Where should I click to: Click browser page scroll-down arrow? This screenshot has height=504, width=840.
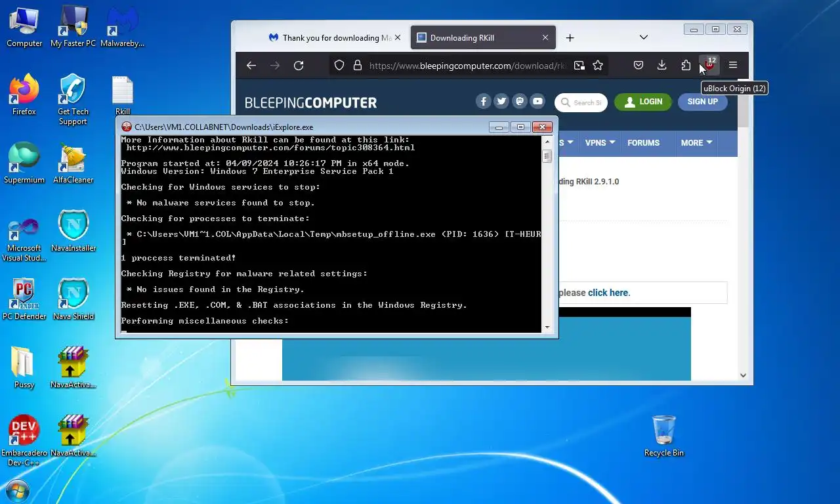click(743, 375)
